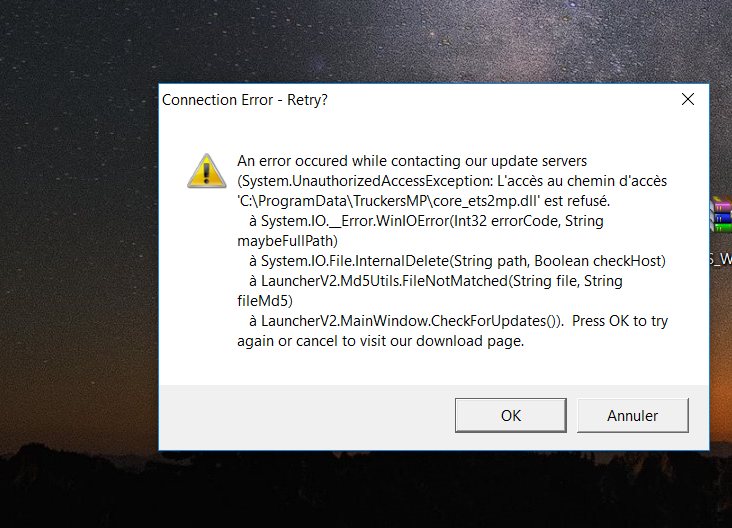Click the dark mountain silhouette below the dialog
732x528 pixels.
click(364, 490)
